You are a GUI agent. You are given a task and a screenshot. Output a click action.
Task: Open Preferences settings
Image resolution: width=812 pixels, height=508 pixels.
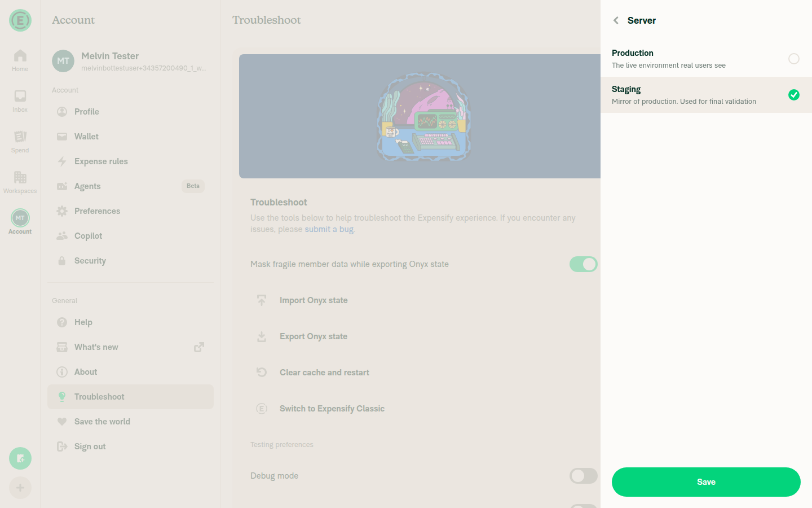click(x=130, y=211)
